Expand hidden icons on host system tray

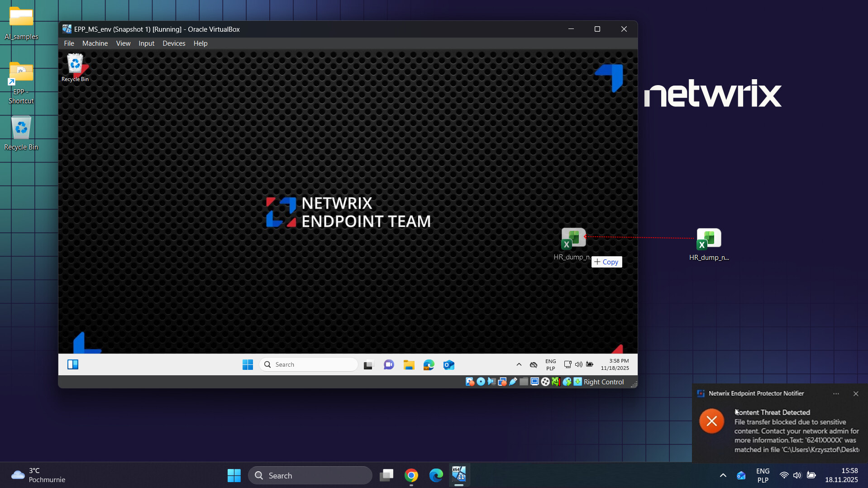click(723, 475)
